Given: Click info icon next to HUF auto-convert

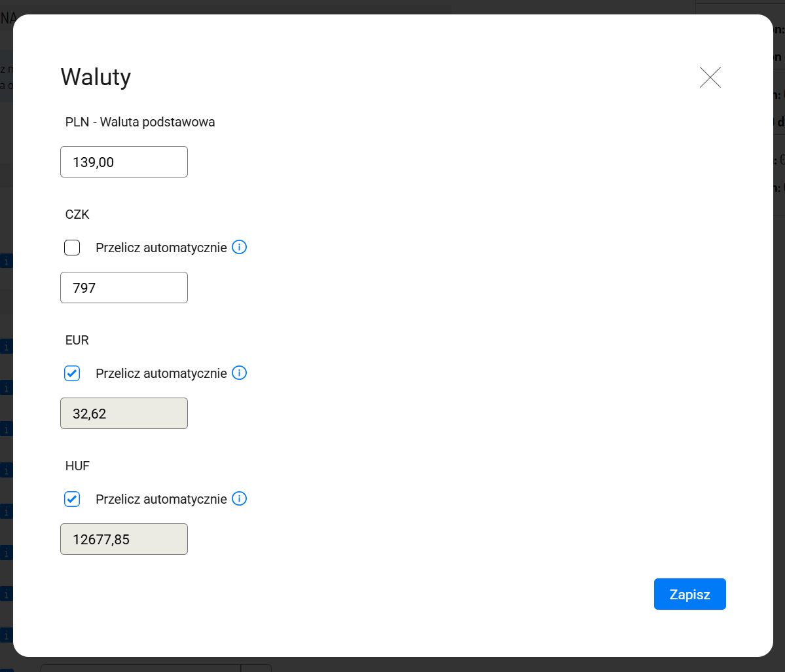Looking at the screenshot, I should tap(240, 499).
